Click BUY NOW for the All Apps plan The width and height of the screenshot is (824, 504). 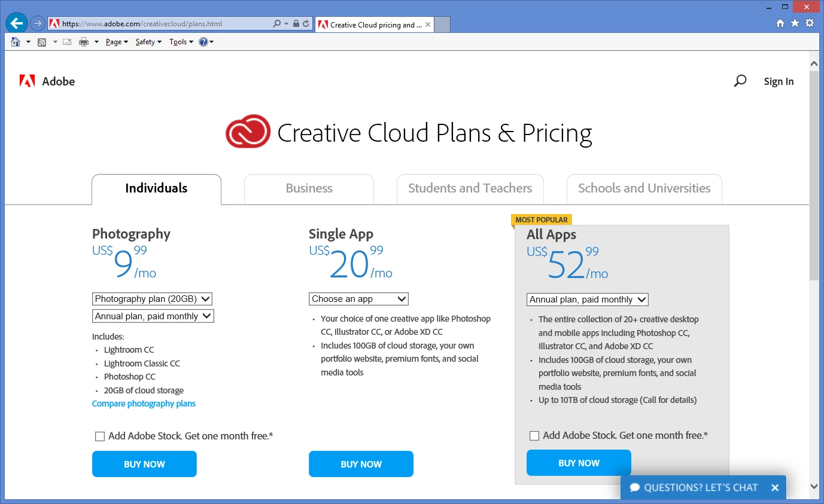(579, 463)
